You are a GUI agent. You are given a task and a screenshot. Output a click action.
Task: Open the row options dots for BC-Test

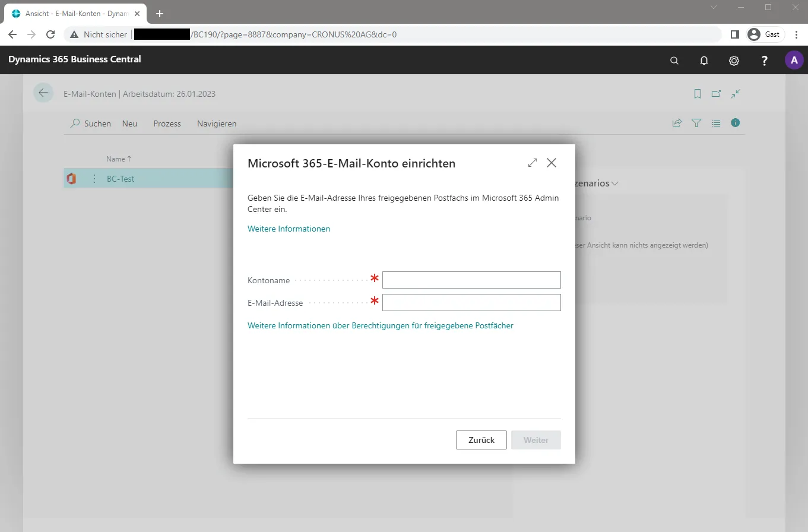point(94,179)
